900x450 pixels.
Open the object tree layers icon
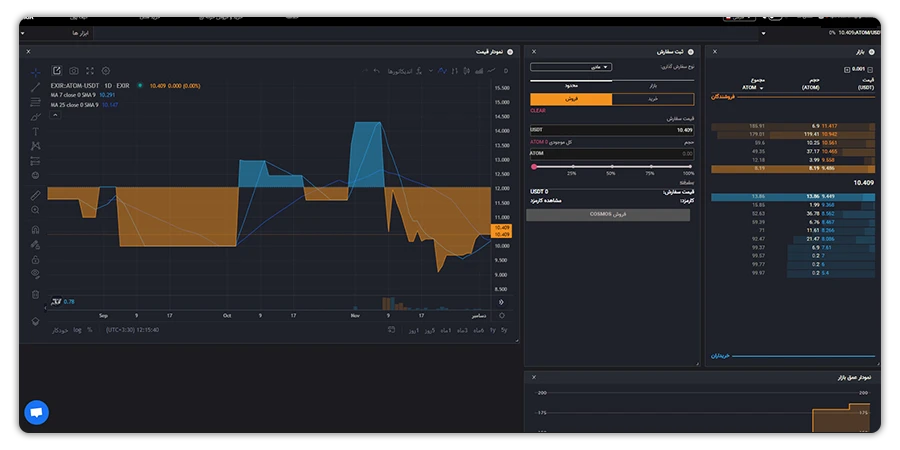[x=36, y=321]
